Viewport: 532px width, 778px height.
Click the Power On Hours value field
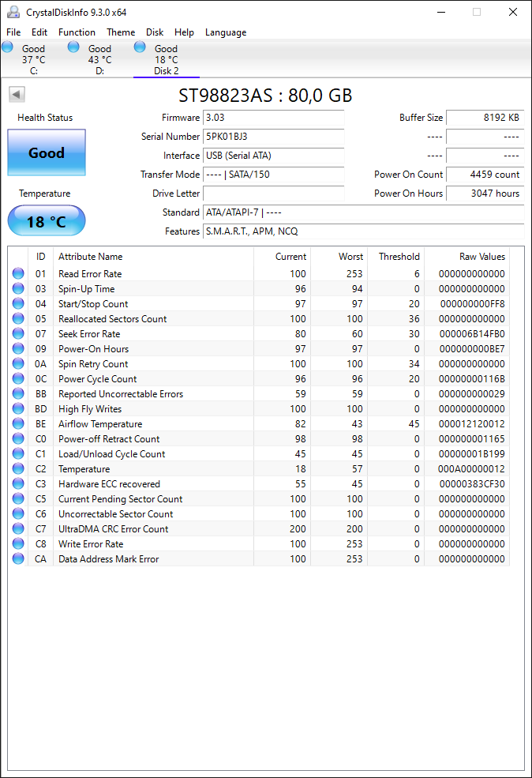point(485,194)
